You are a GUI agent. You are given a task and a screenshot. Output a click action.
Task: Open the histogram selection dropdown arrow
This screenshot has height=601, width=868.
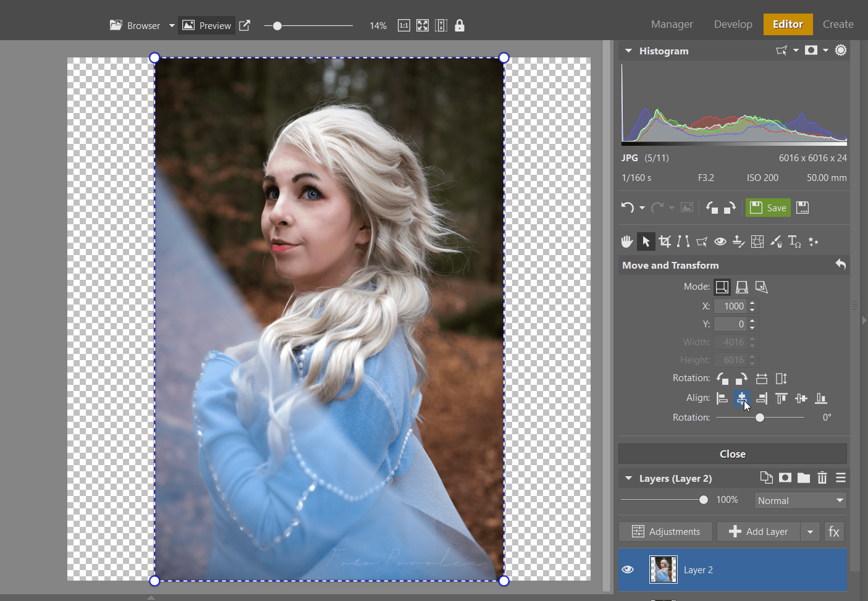(796, 50)
